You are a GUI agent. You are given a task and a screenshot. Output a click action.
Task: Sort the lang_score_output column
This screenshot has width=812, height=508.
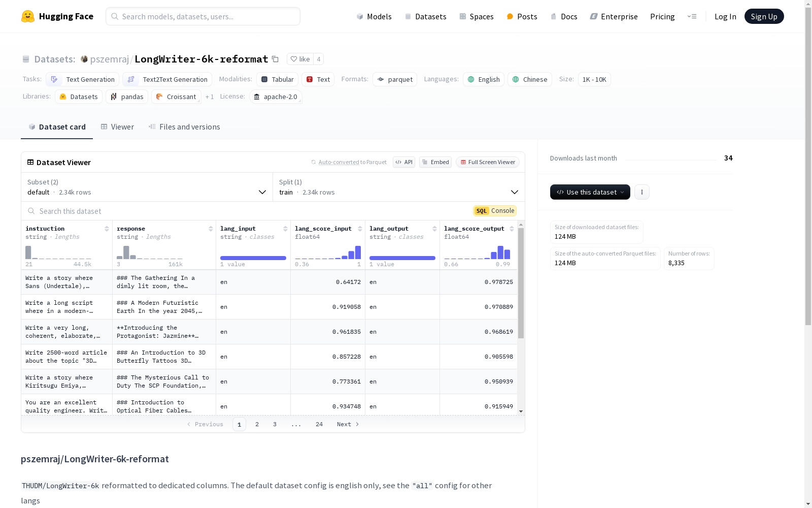512,229
